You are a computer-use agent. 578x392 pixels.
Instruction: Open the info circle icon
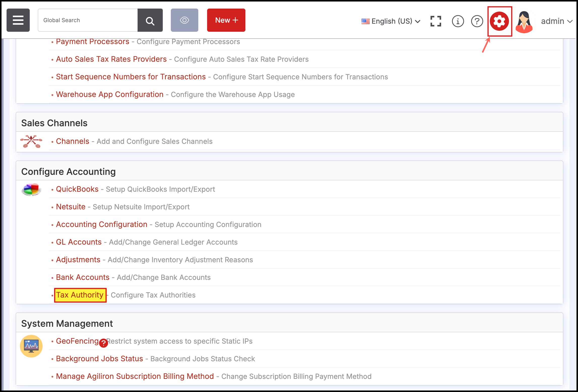(458, 21)
